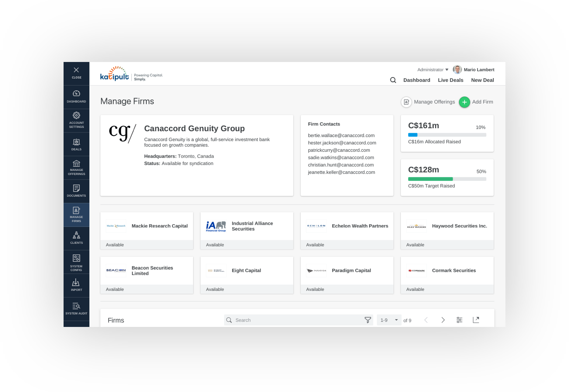Open the Mackie Research Capital firm card
The width and height of the screenshot is (569, 392).
pyautogui.click(x=147, y=231)
